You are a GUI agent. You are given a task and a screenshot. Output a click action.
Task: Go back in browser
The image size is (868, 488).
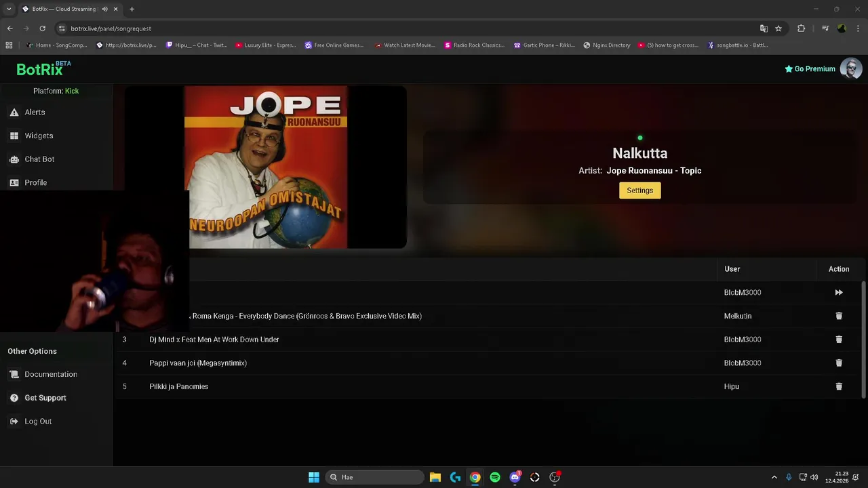pyautogui.click(x=9, y=28)
